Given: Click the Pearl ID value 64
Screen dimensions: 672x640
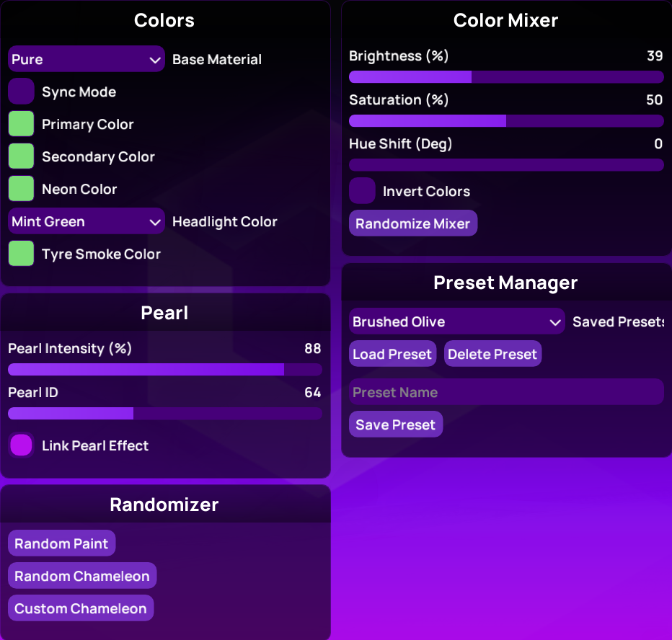Looking at the screenshot, I should click(313, 392).
